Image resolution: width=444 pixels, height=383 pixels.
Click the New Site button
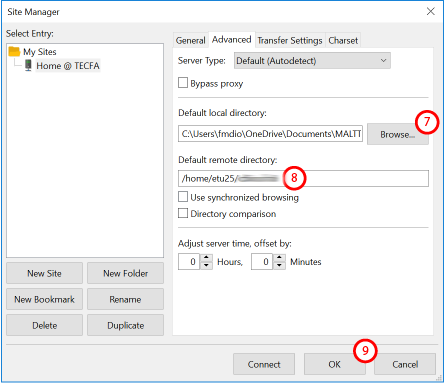click(x=44, y=273)
